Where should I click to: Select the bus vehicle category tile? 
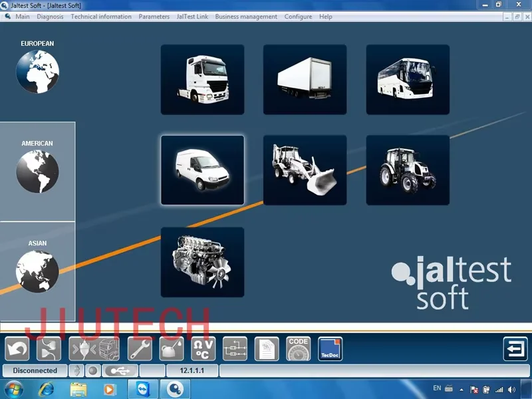[408, 79]
